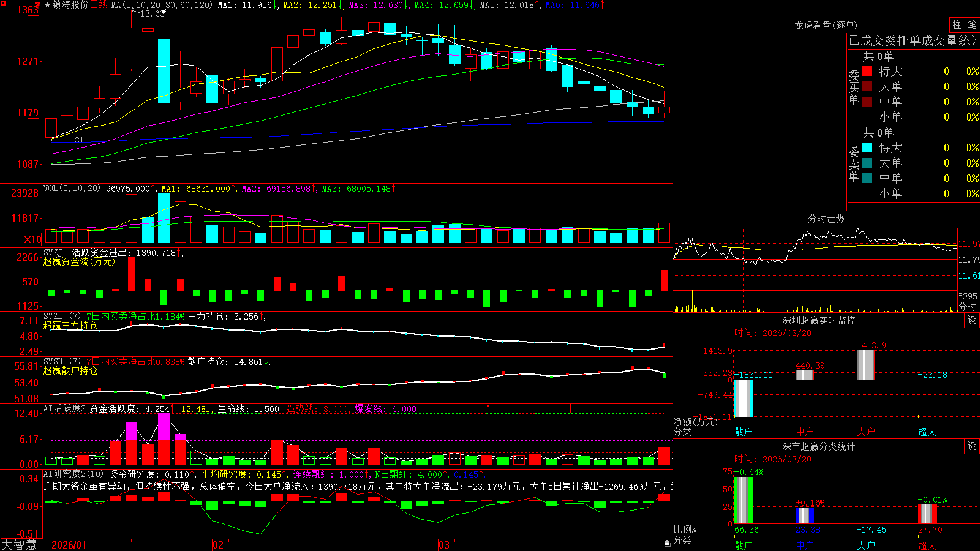Click the X10 volume scale icon

33,239
